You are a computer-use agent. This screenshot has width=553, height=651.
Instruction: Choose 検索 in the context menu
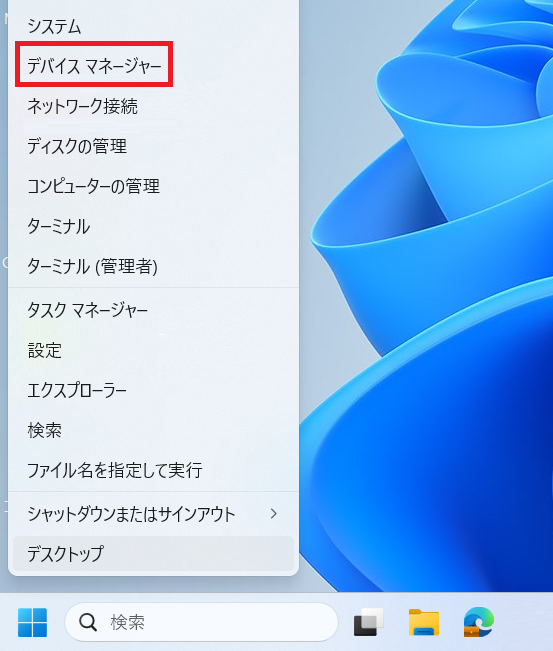pyautogui.click(x=153, y=430)
